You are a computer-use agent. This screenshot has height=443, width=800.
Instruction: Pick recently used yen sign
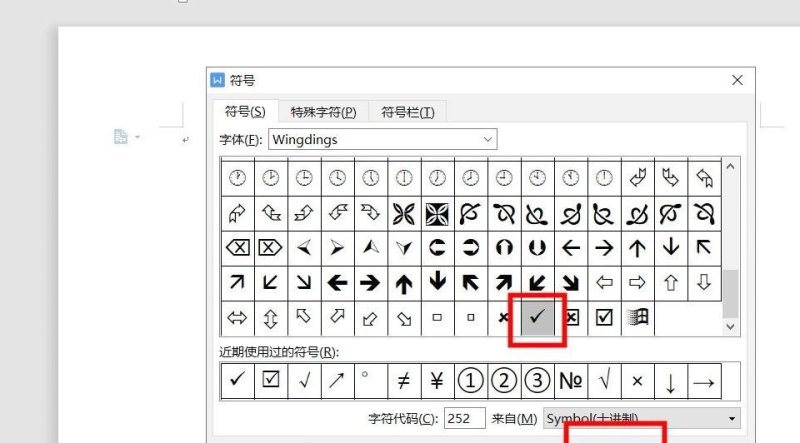[437, 380]
